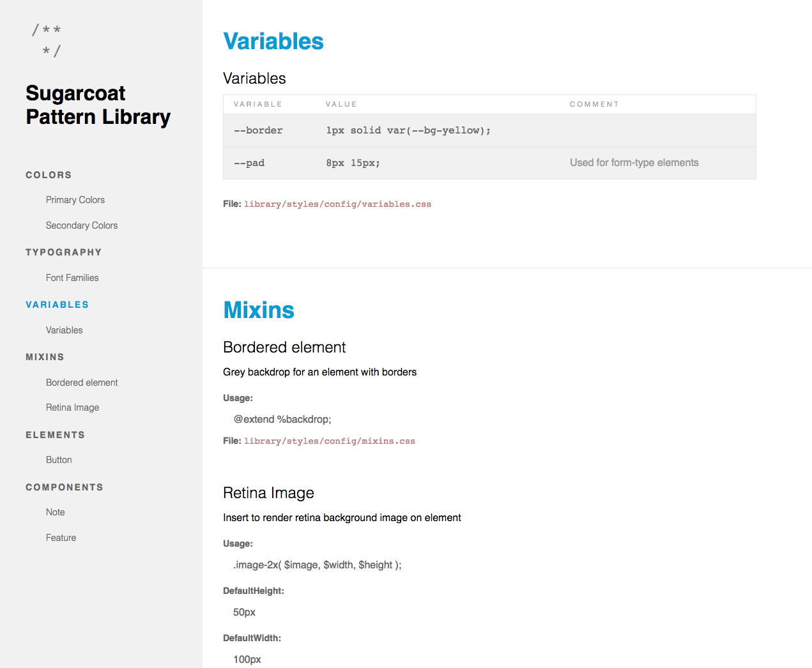The image size is (812, 668).
Task: Go to the Elements sidebar heading
Action: click(56, 435)
